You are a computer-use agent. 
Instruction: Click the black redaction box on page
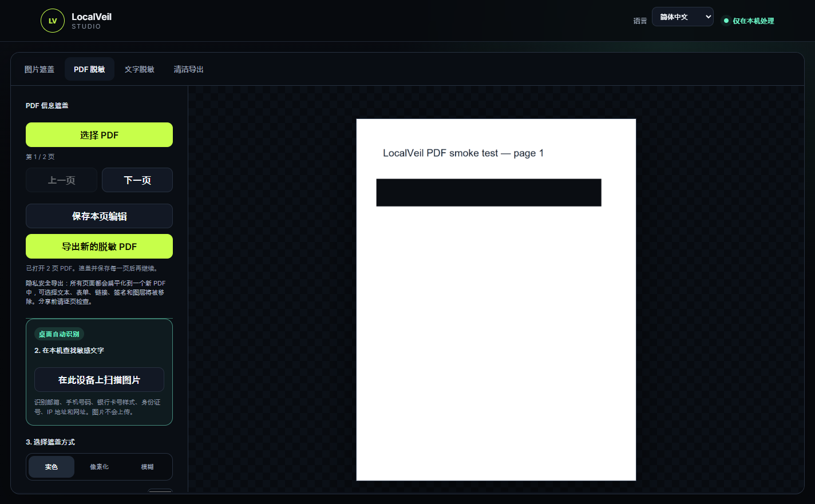[489, 192]
